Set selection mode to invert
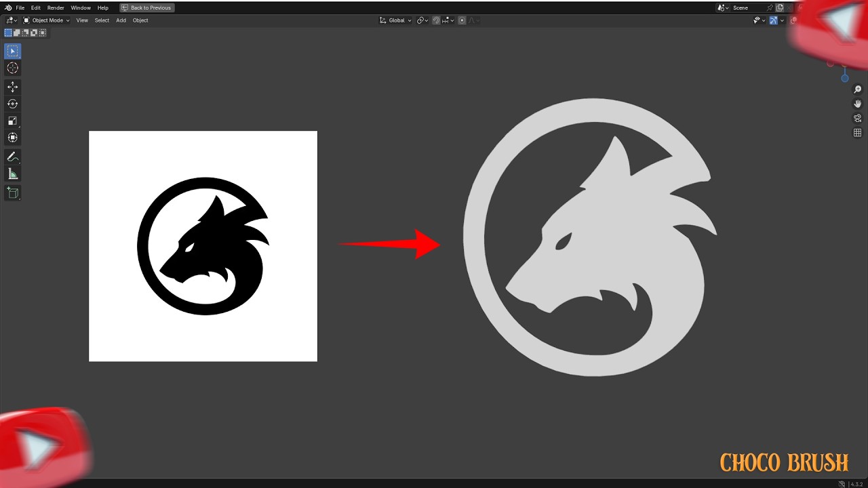The width and height of the screenshot is (868, 488). pyautogui.click(x=35, y=33)
